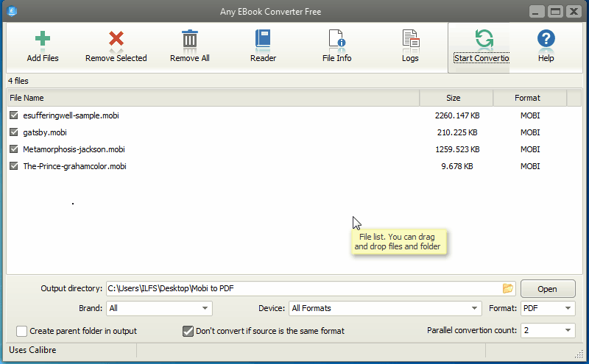Sort by Format column header

tap(529, 98)
